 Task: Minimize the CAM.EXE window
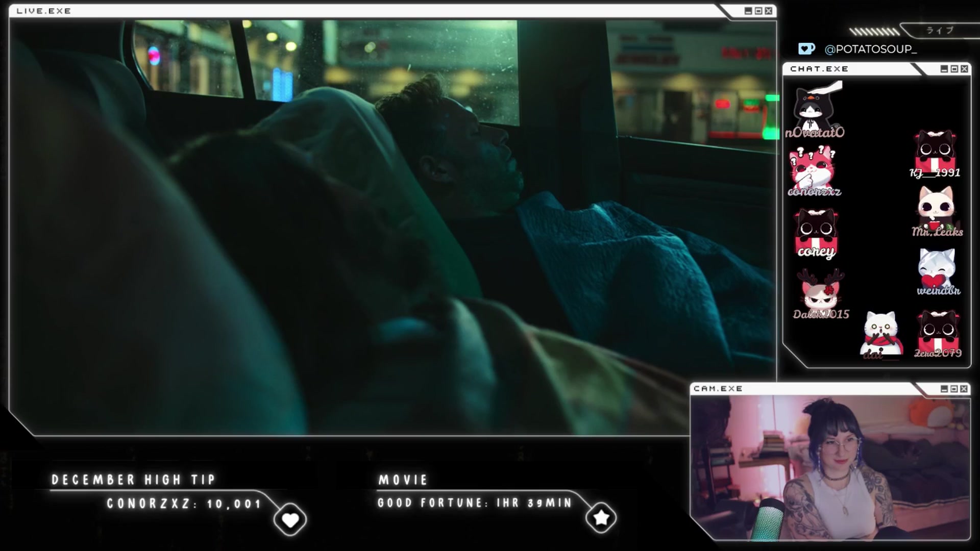tap(944, 389)
